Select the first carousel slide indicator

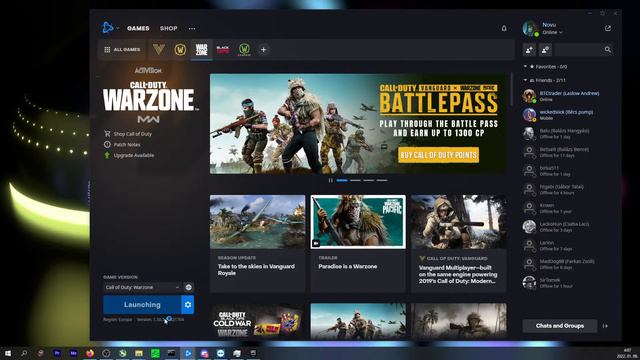(342, 180)
